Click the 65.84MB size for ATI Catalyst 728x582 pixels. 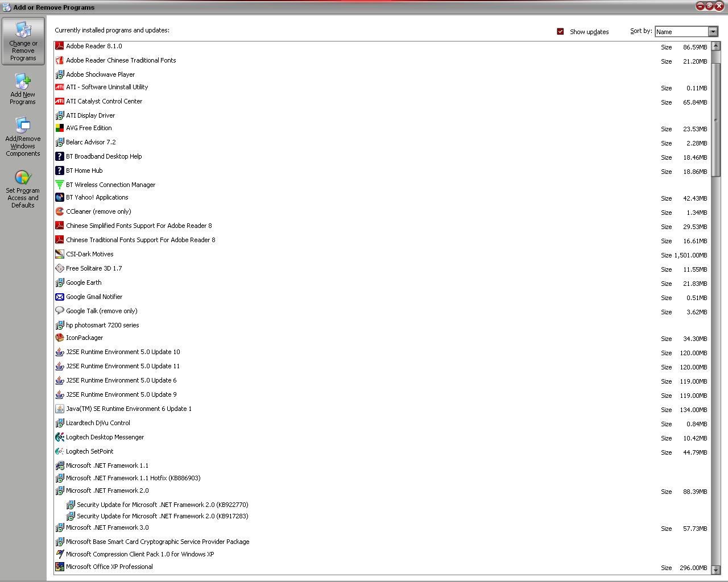pos(695,102)
